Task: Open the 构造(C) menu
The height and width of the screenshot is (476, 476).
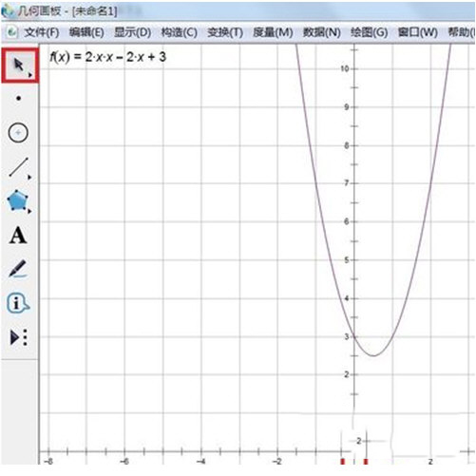Action: tap(179, 32)
